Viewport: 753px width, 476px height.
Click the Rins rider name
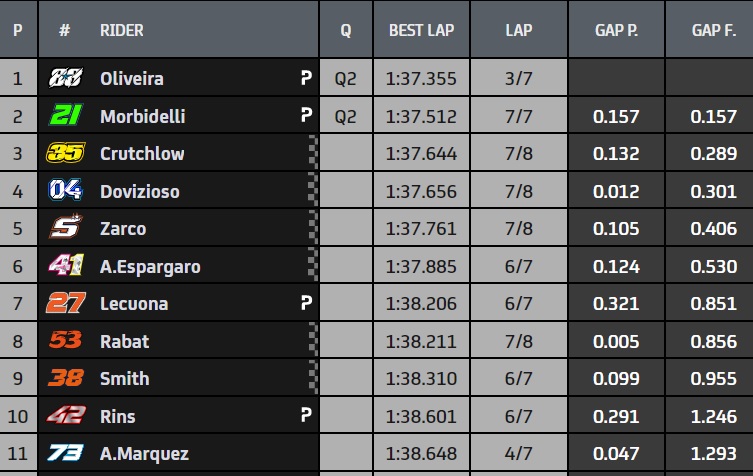[118, 416]
